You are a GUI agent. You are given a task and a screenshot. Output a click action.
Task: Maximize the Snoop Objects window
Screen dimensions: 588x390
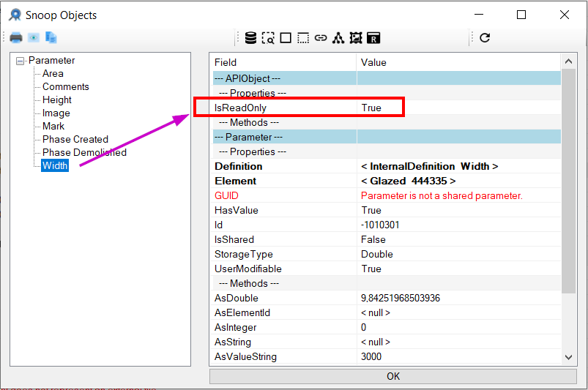coord(521,15)
